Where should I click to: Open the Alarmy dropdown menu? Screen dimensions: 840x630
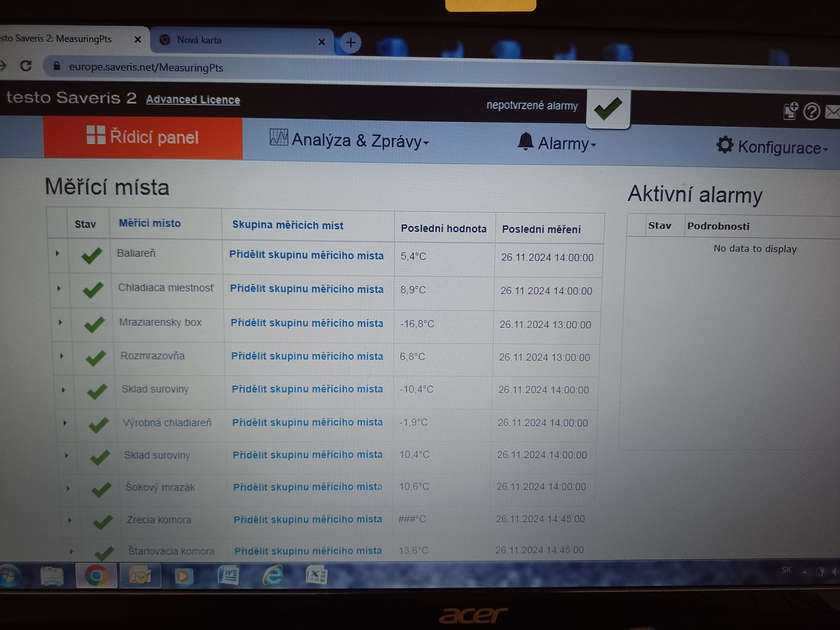pyautogui.click(x=557, y=143)
